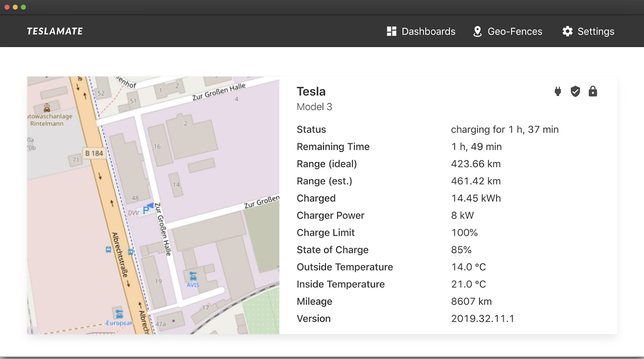Click the Remaining Time value '1 h, 49 min'

(476, 147)
